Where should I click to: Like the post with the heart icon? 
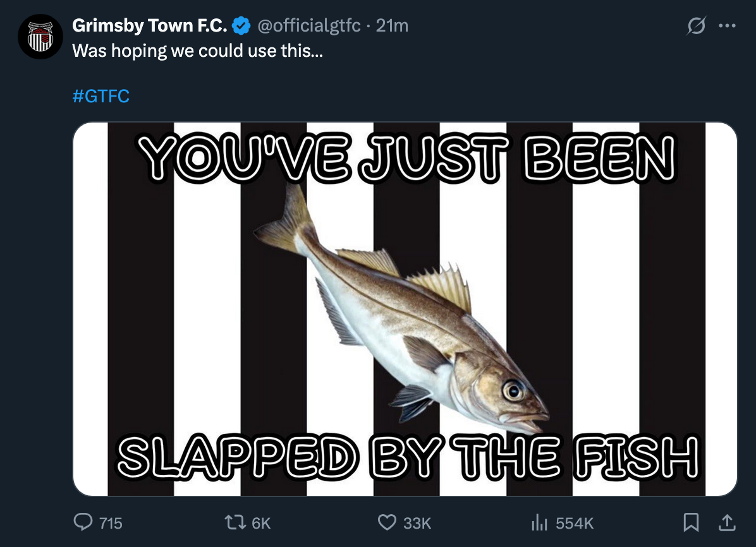click(x=387, y=522)
